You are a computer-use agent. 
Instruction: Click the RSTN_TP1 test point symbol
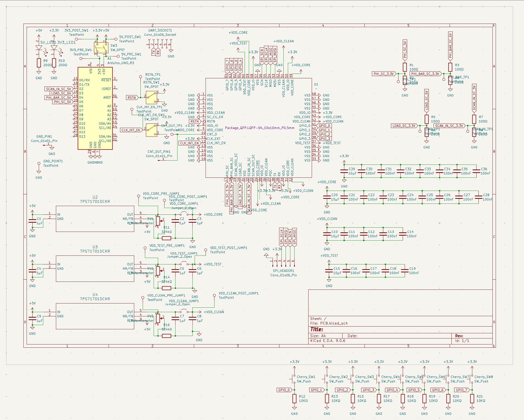tap(140, 77)
